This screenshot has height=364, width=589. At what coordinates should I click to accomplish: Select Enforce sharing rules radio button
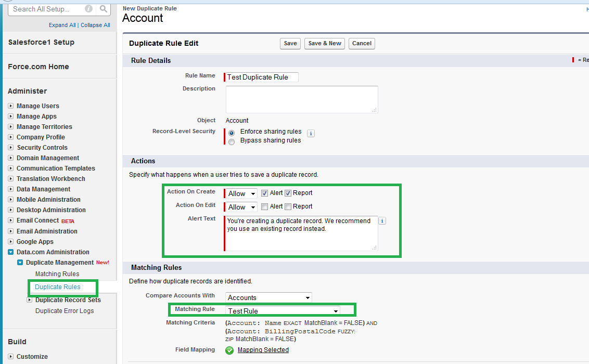(232, 133)
